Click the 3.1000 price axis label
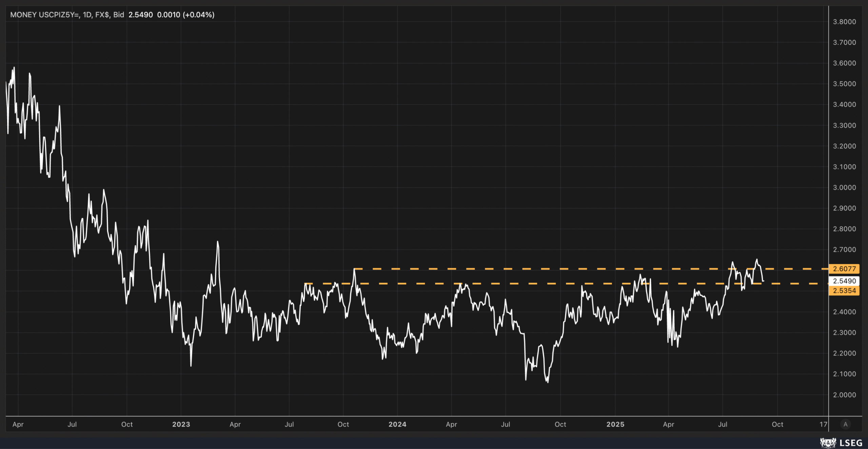The width and height of the screenshot is (868, 449). (844, 167)
